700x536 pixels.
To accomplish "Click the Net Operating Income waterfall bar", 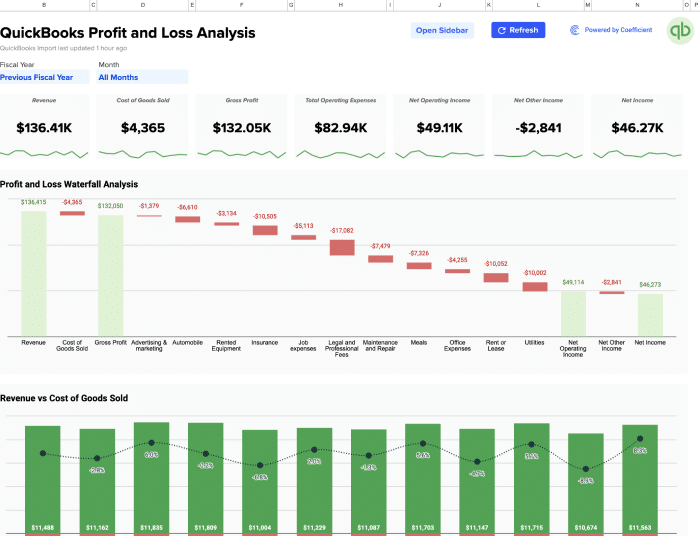I will point(573,314).
